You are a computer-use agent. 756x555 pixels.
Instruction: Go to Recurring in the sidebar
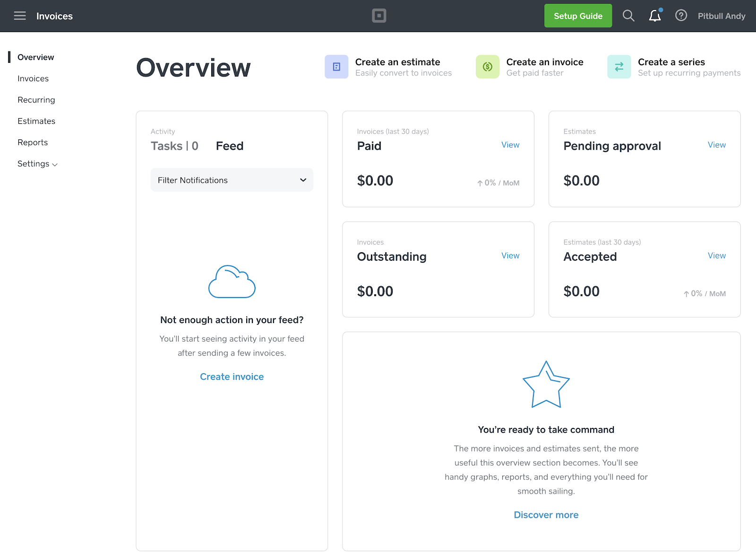coord(36,100)
